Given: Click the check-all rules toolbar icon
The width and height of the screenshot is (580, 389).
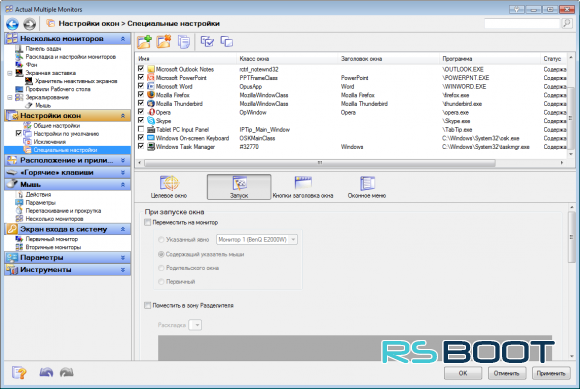Looking at the screenshot, I should [x=207, y=41].
